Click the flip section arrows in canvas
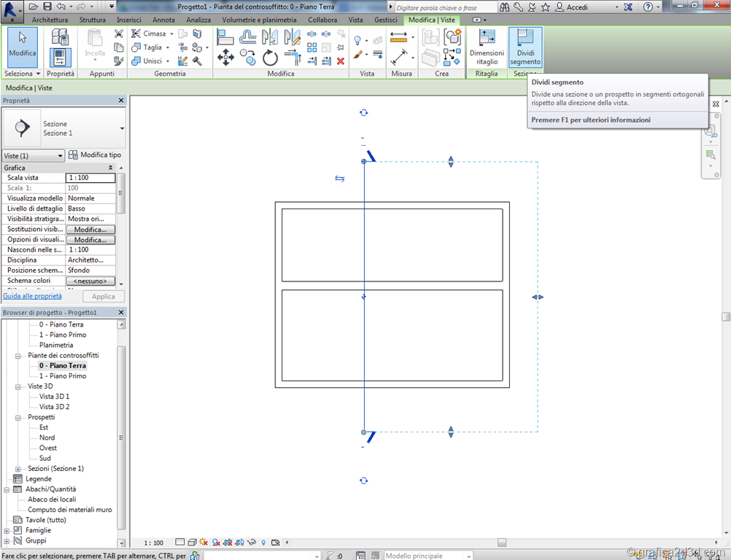The image size is (731, 560). [x=340, y=179]
